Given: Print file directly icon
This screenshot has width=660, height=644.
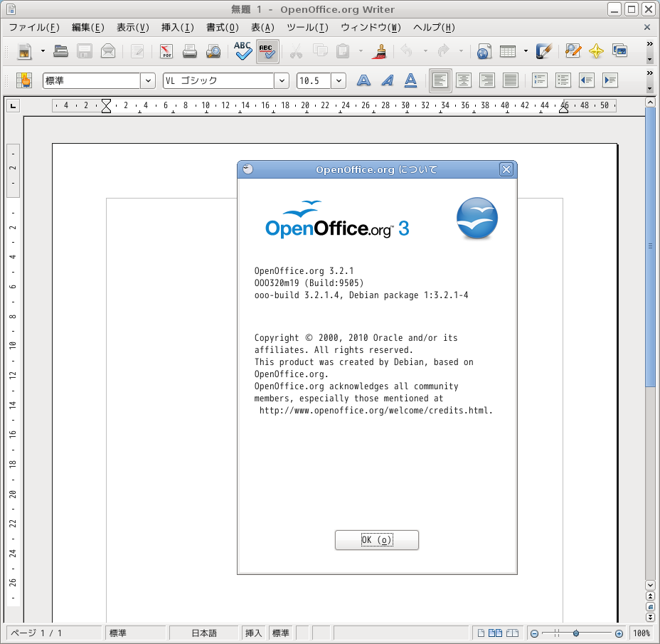Looking at the screenshot, I should [190, 51].
